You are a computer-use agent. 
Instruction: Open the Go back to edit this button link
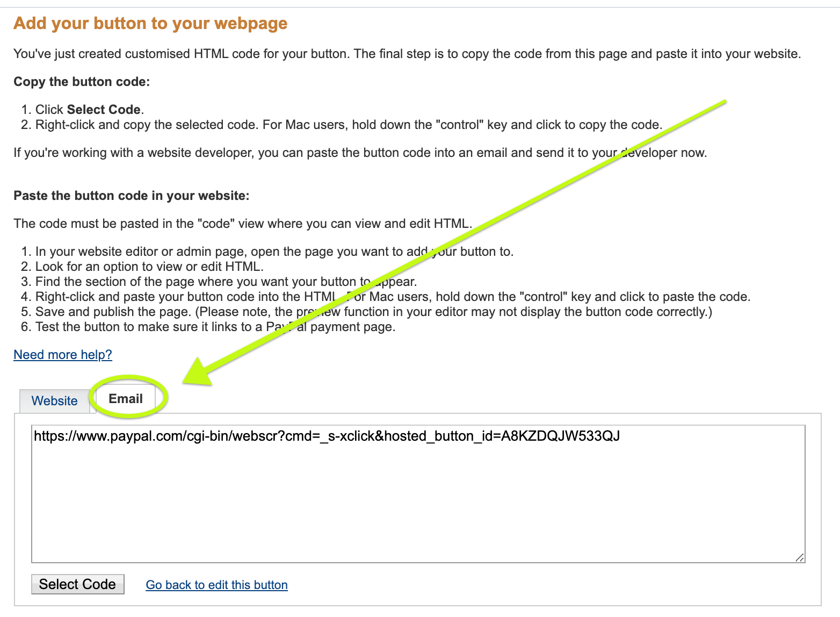pyautogui.click(x=217, y=585)
